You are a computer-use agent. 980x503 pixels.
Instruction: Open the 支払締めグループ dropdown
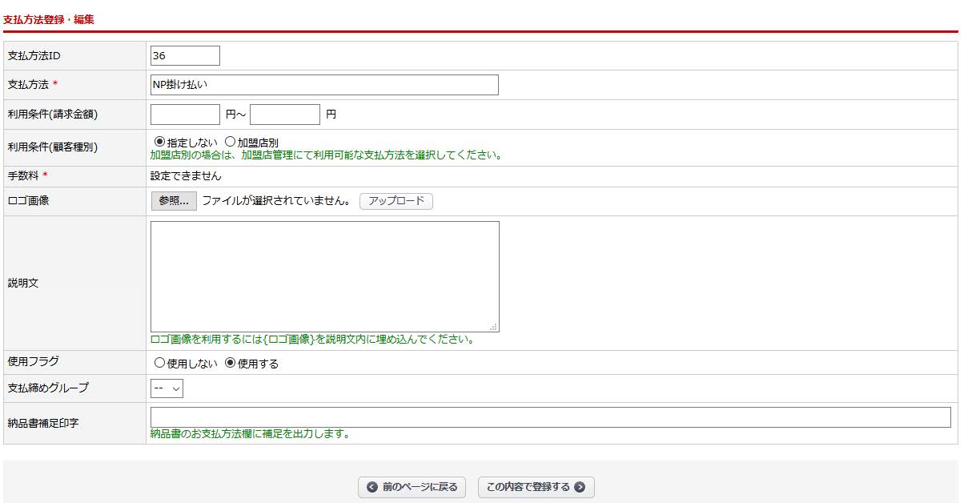tap(167, 388)
